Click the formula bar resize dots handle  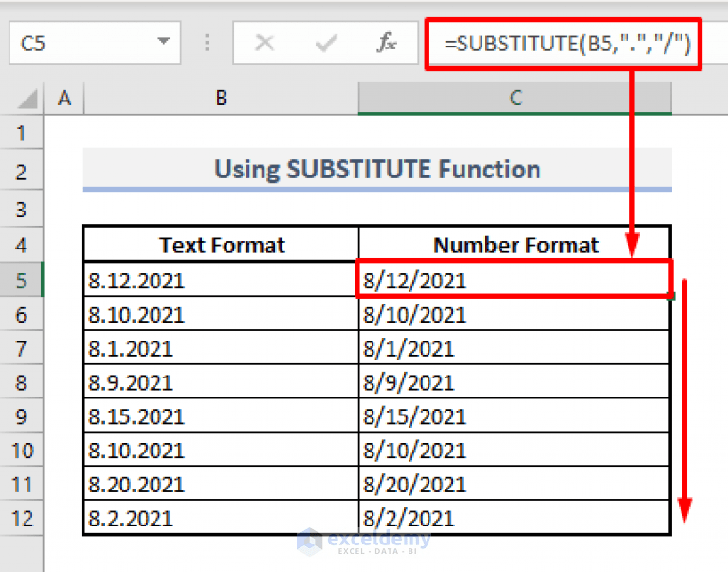point(207,43)
